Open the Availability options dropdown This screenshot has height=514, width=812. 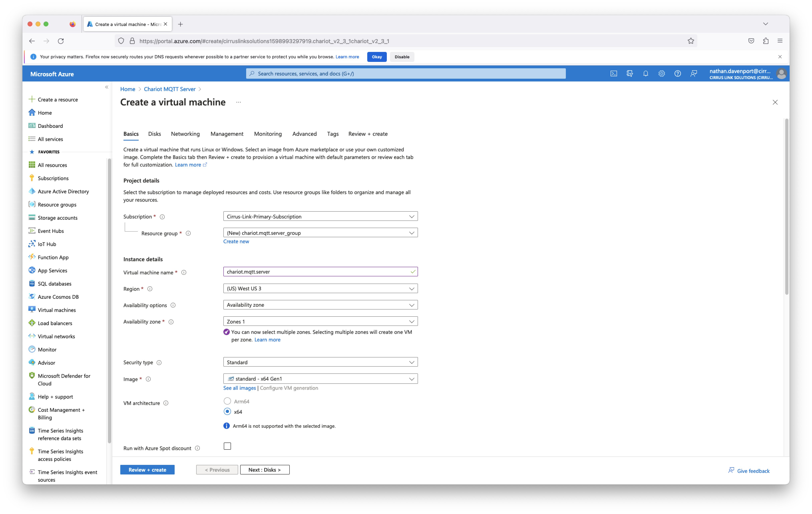click(320, 305)
